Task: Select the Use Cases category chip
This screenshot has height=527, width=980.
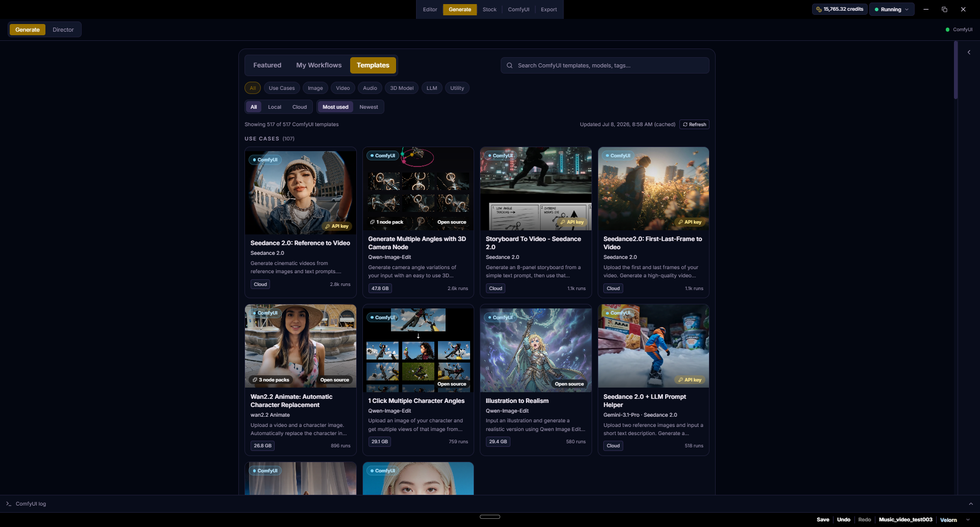Action: tap(282, 88)
